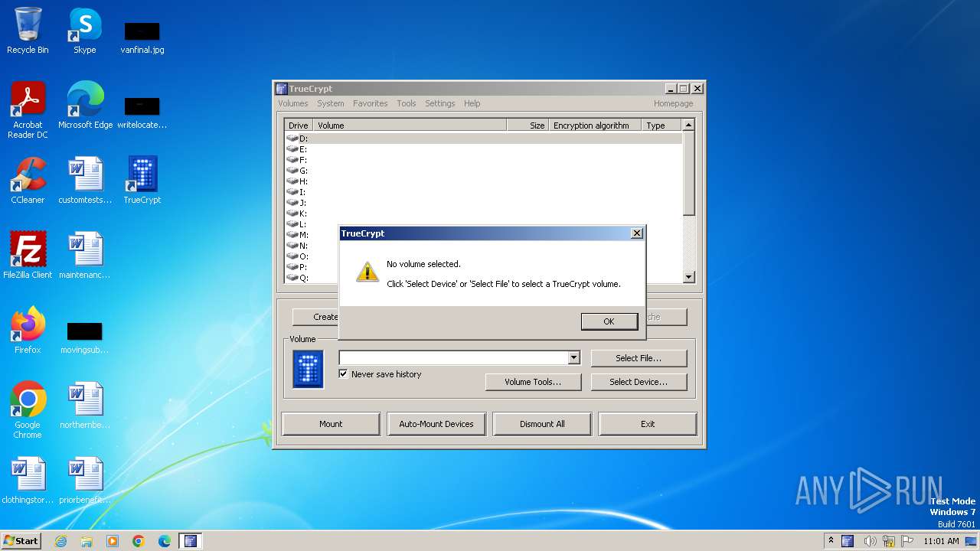
Task: Open the Skype desktop shortcut
Action: point(85,31)
